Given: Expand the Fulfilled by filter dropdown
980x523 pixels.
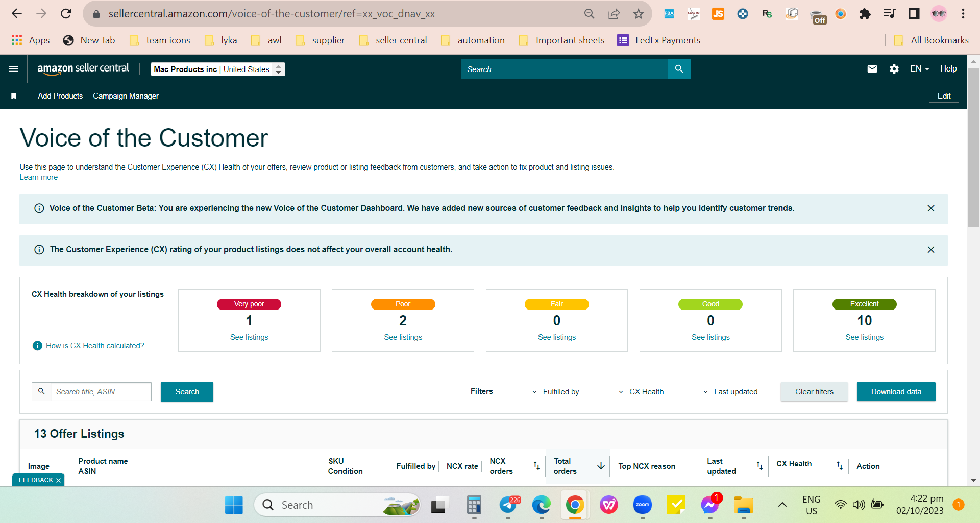Looking at the screenshot, I should tap(555, 392).
